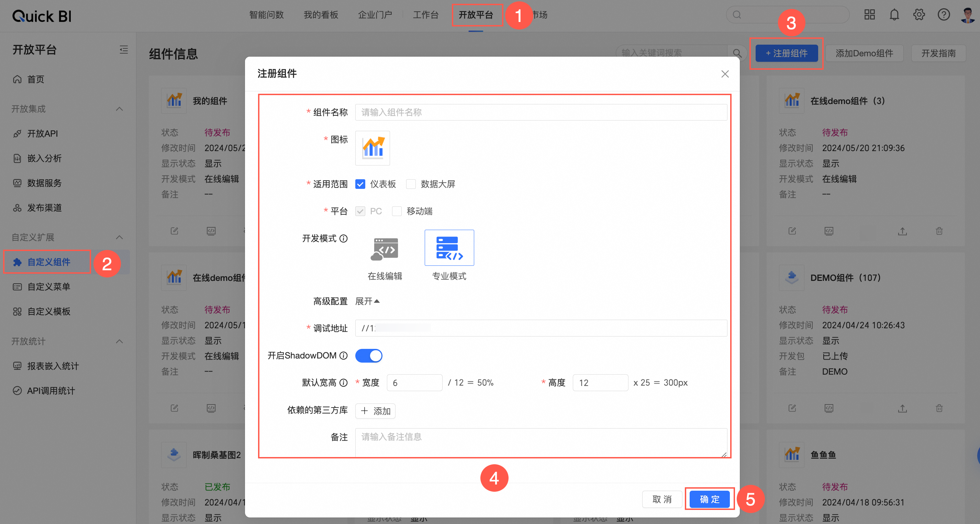Close the 注册组件 dialog

[725, 74]
